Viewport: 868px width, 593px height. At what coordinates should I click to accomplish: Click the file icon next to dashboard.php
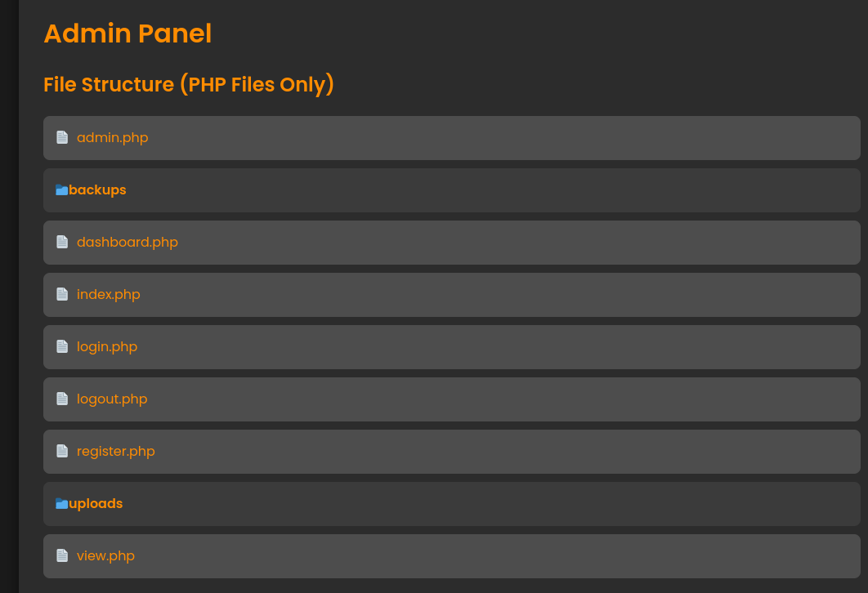coord(62,242)
